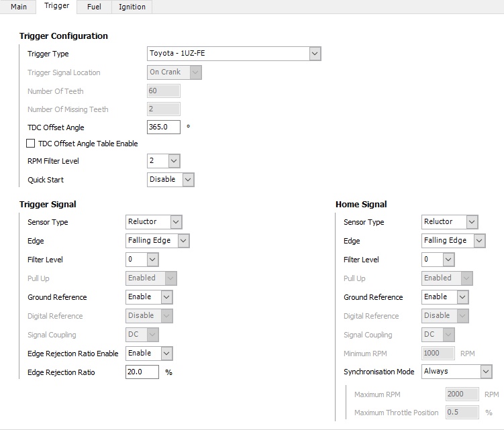Click the TDC Offset Angle input field

pos(164,127)
